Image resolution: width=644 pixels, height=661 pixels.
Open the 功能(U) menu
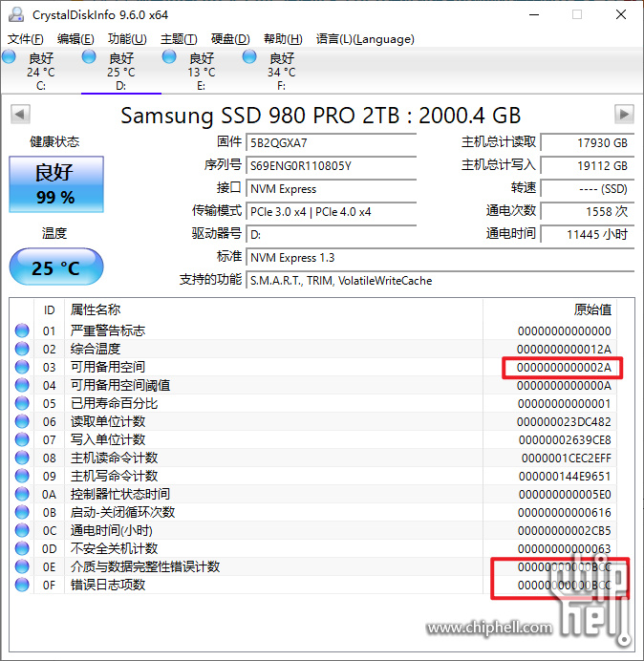point(127,39)
